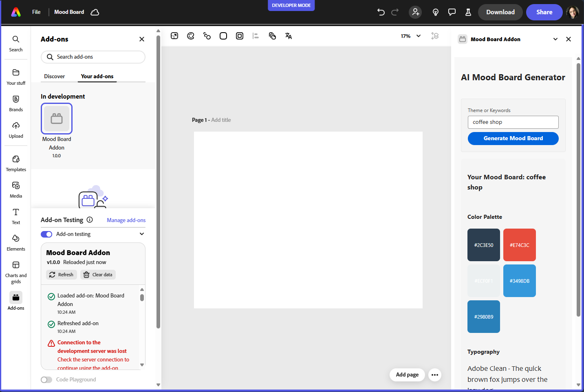Click the Mood Board document title
Image resolution: width=584 pixels, height=392 pixels.
[69, 12]
